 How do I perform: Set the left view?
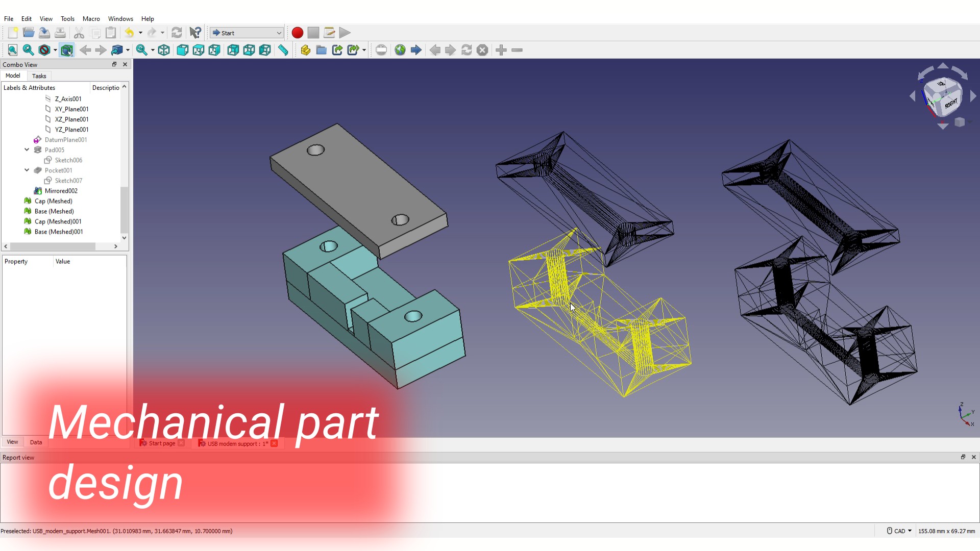tap(265, 50)
